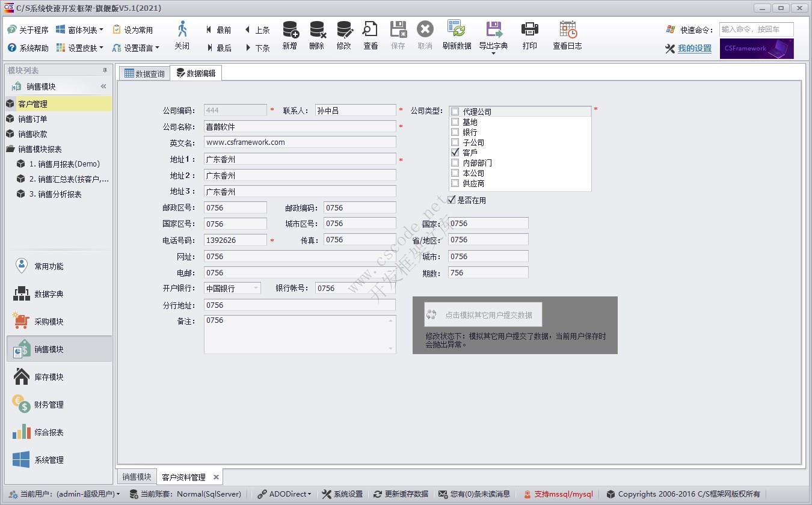Check the 银行 company type checkbox

tap(455, 132)
